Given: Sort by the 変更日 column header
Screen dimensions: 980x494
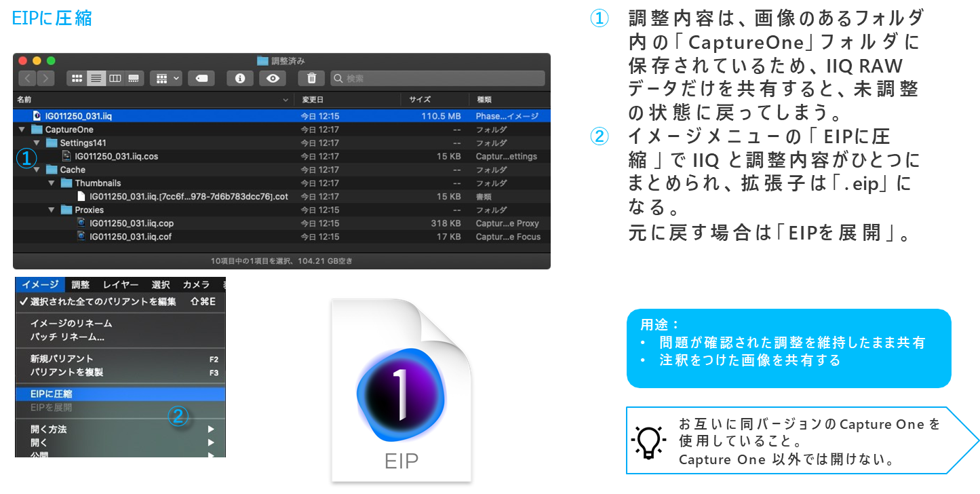Looking at the screenshot, I should tap(313, 99).
